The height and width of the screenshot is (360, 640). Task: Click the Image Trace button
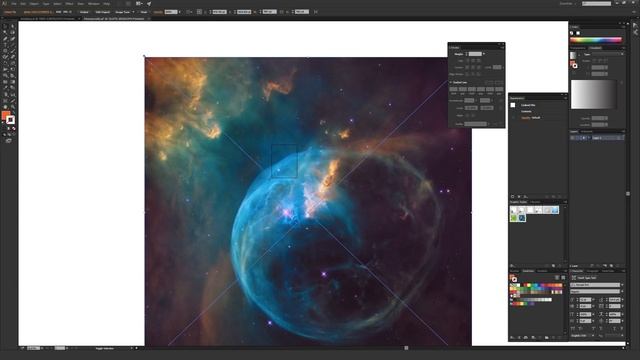click(x=122, y=12)
